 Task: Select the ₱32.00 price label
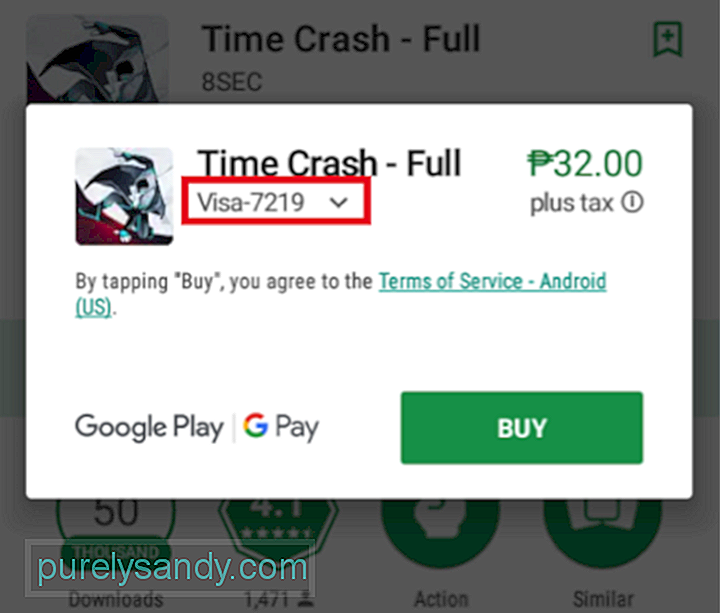[585, 163]
